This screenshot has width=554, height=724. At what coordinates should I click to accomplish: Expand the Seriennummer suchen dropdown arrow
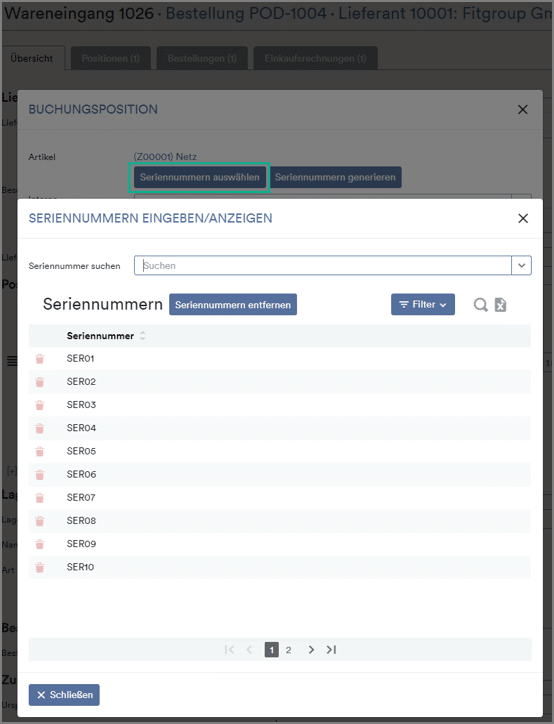pos(522,265)
